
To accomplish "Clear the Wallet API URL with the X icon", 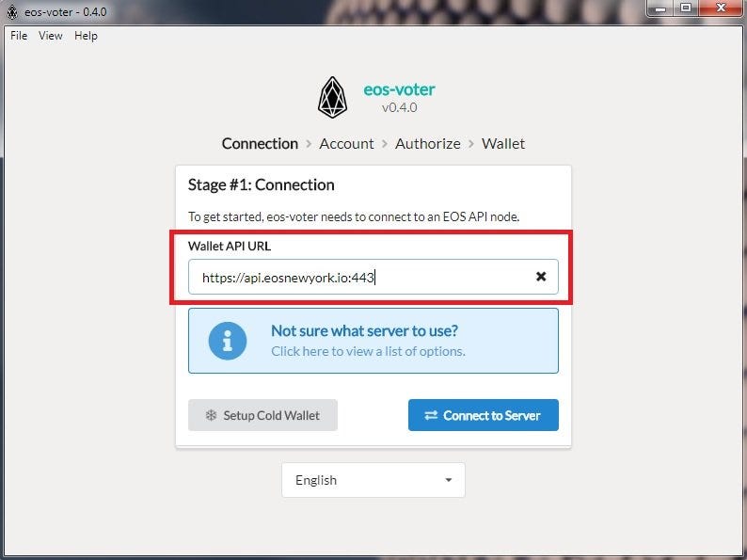I will click(541, 277).
